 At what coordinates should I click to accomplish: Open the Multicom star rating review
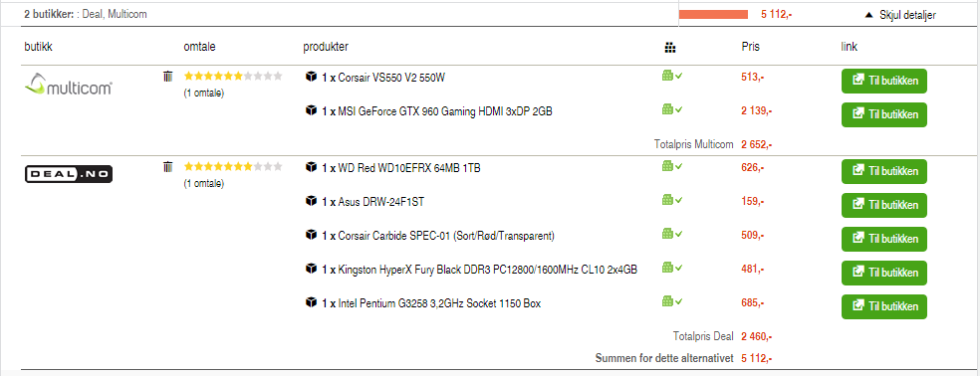click(233, 77)
